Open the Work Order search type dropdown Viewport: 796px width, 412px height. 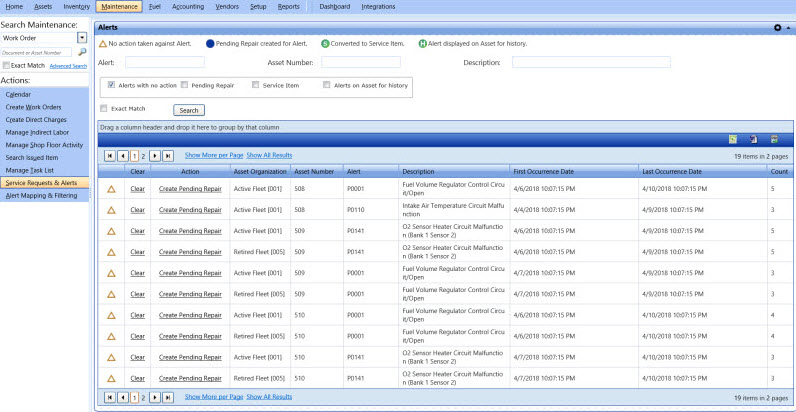pos(82,38)
